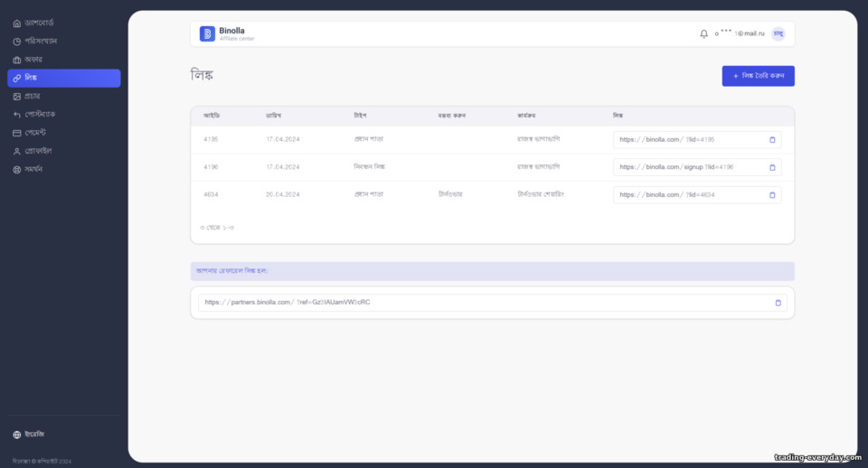
Task: Open the Dashboard home icon in sidebar
Action: pos(16,23)
